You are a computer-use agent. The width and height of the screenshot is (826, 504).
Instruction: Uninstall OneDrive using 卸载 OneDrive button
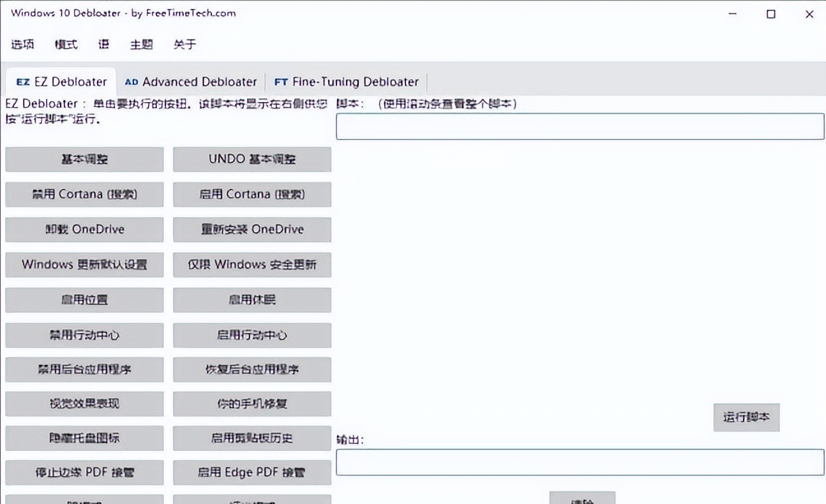tap(84, 229)
